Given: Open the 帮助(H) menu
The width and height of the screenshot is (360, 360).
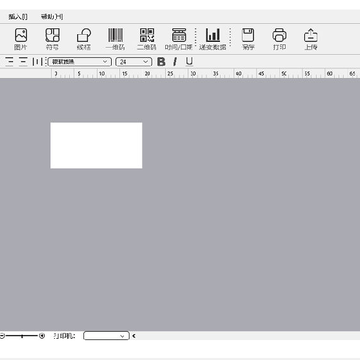Looking at the screenshot, I should 52,17.
